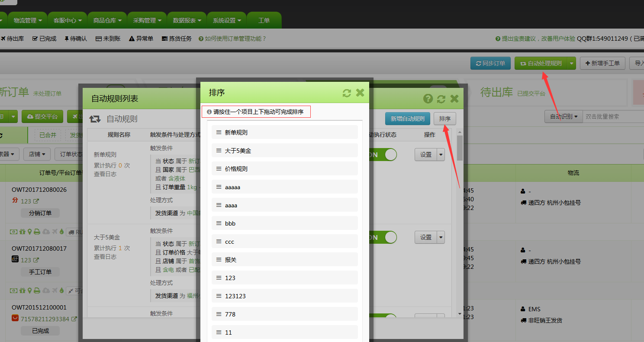Click rule list vertical scrollbar thumb

pos(460,148)
